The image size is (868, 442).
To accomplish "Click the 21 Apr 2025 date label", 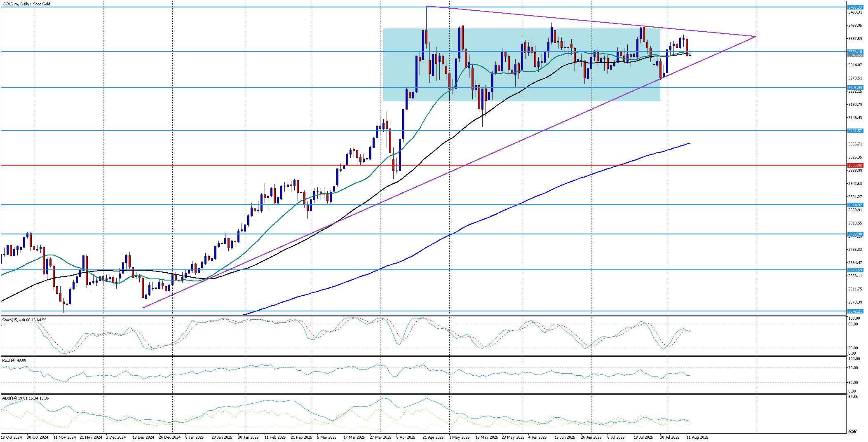I will click(433, 437).
